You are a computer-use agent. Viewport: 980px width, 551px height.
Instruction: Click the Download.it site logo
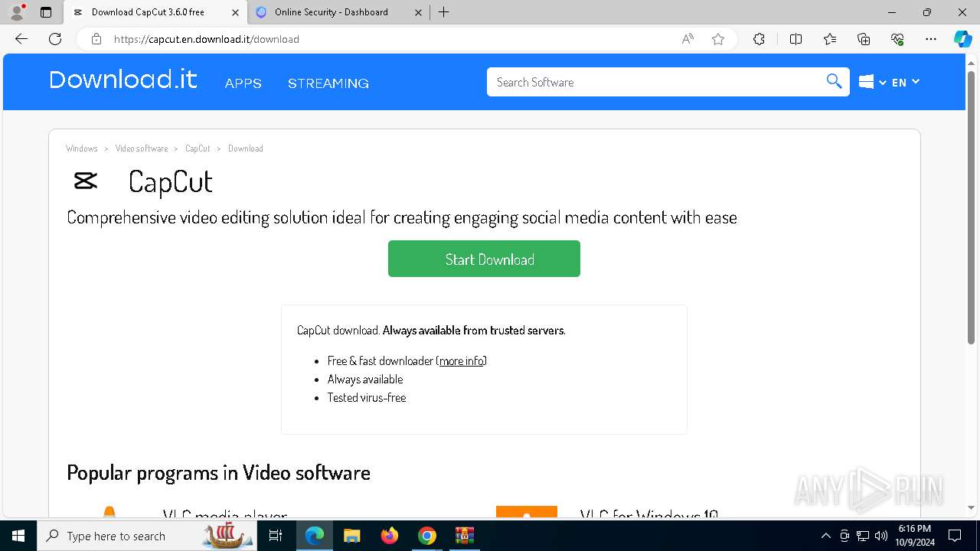point(123,80)
